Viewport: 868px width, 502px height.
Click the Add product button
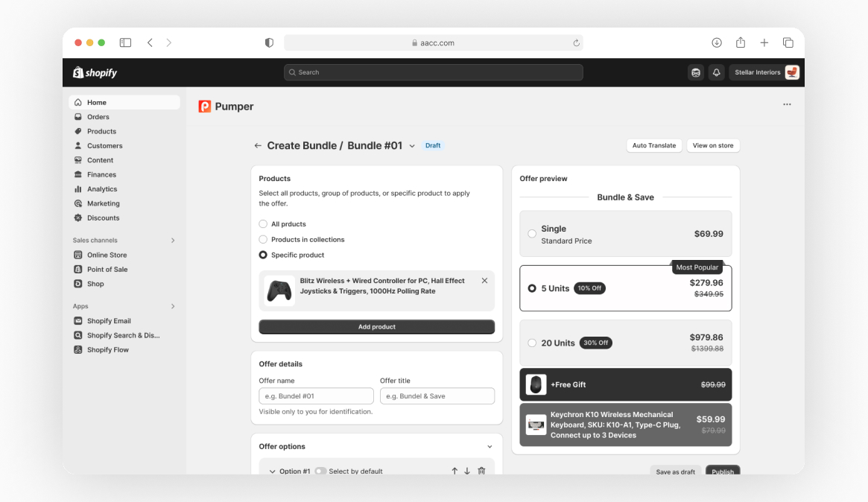coord(376,327)
